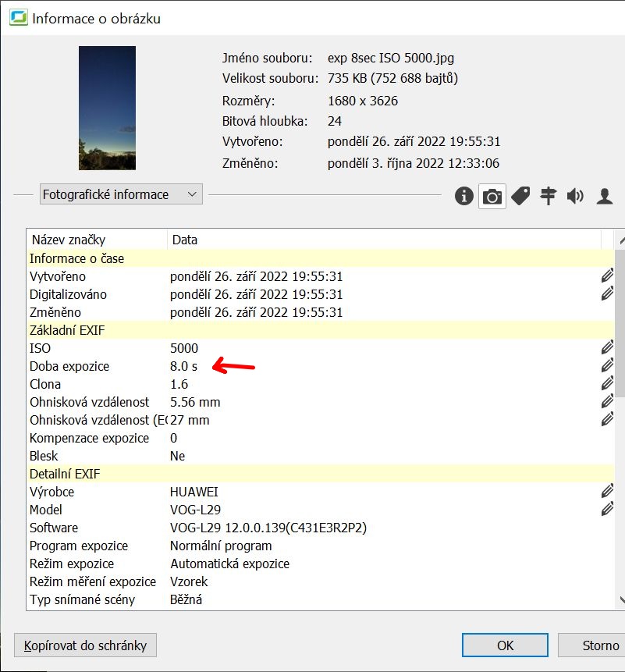Open the Fotografické informace dropdown
625x672 pixels.
click(121, 194)
